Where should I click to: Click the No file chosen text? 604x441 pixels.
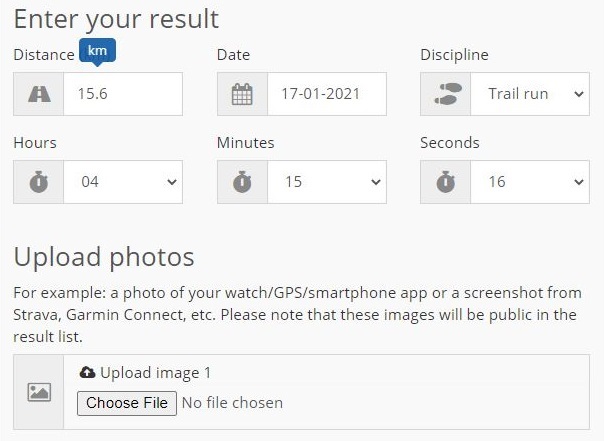click(x=232, y=403)
